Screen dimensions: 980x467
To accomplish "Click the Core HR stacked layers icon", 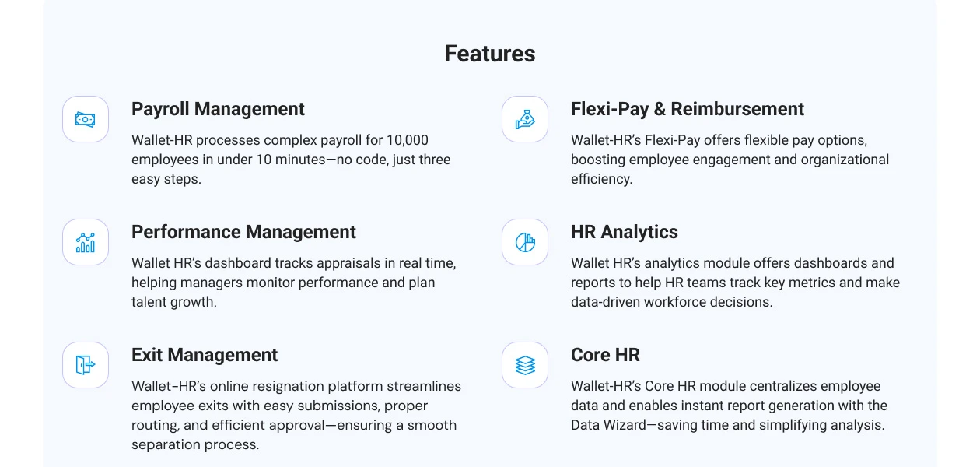I will (525, 365).
